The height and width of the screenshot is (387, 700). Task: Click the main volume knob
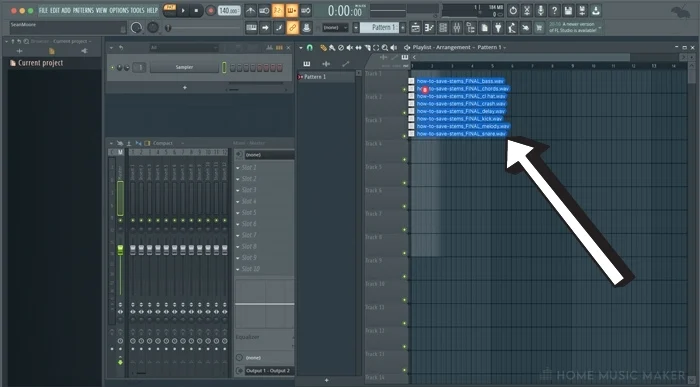[x=137, y=28]
